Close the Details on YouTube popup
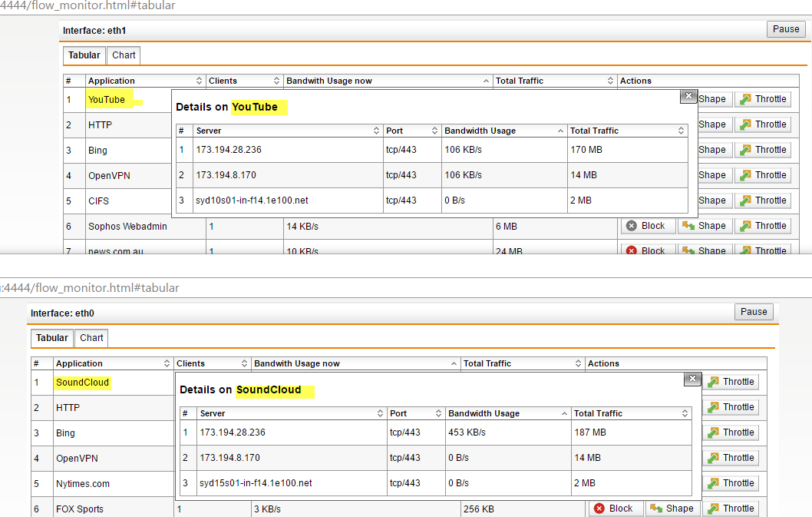 (688, 96)
